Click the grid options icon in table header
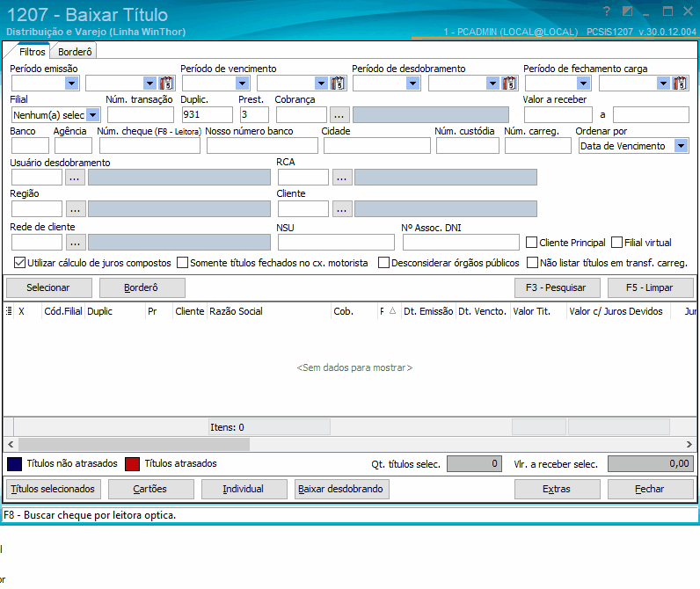Viewport: 700px width, 589px height. tap(9, 311)
